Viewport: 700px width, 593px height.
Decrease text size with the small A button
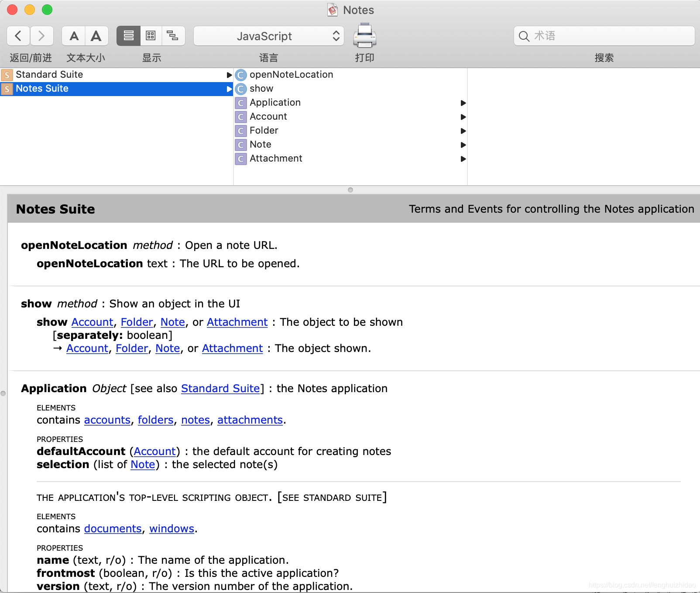click(x=74, y=36)
